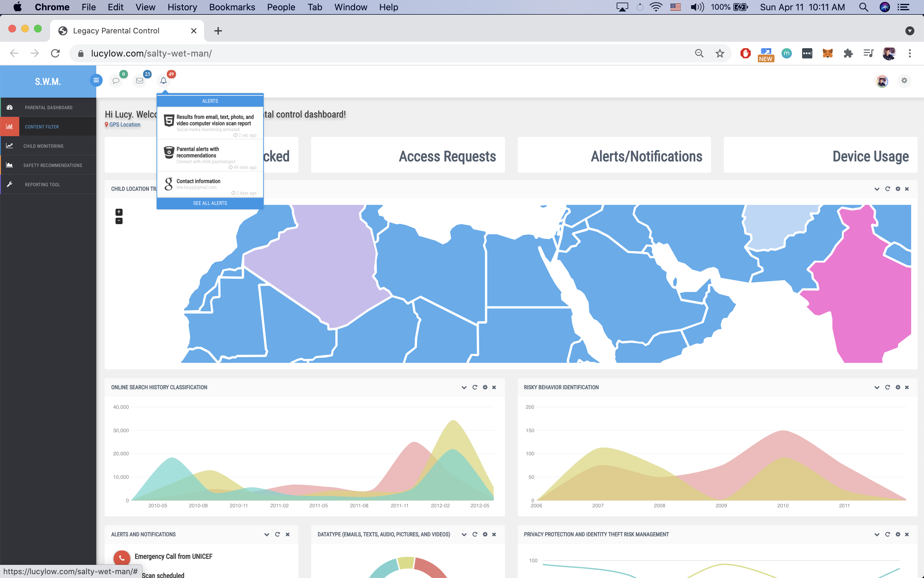Open the chat messages icon with badge 0
Viewport: 924px width, 578px height.
tap(116, 81)
